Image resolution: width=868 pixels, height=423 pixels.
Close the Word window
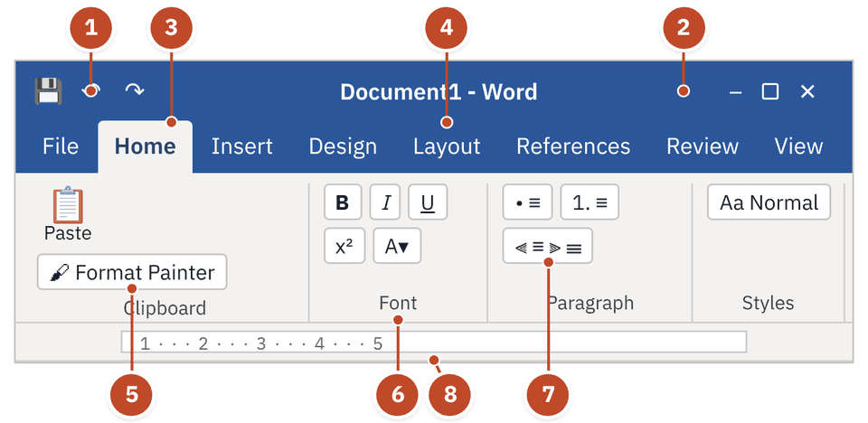807,91
